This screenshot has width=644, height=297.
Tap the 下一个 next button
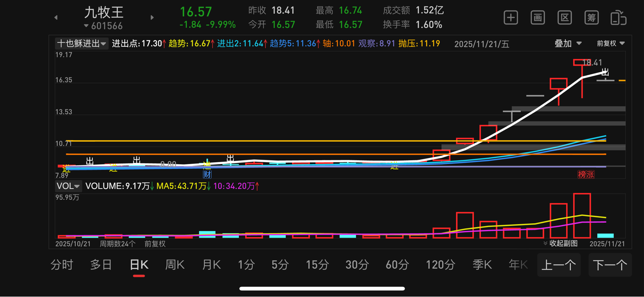coord(610,265)
